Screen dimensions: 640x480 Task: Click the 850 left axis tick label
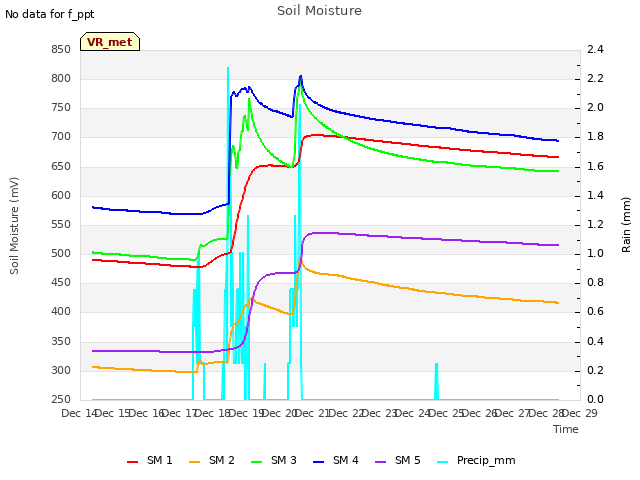pyautogui.click(x=61, y=49)
